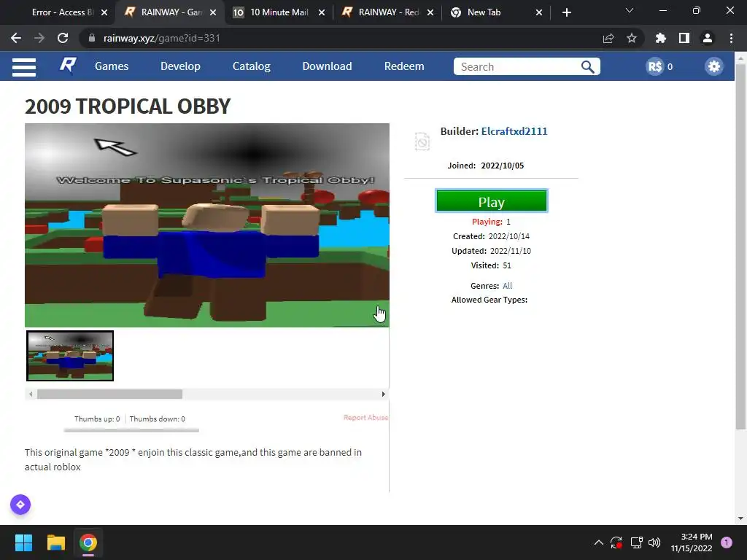Click the browser back arrow
747x560 pixels.
16,38
